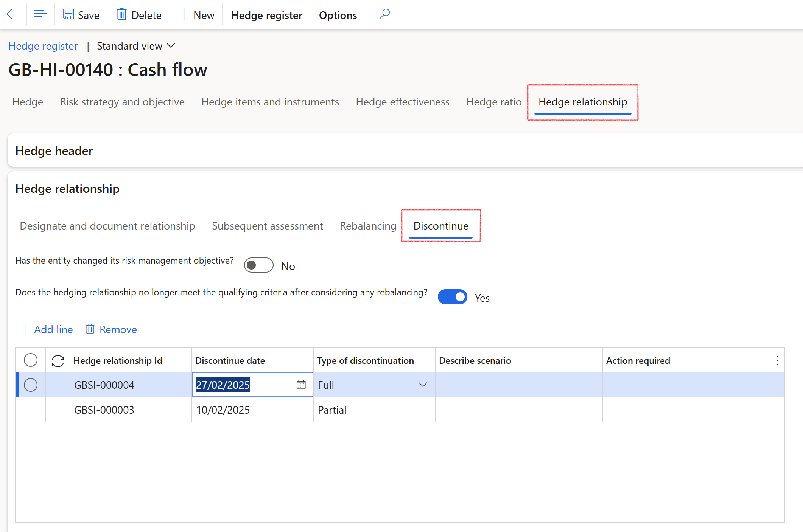Click the Remove trash icon
Screen dimensions: 803x532
pyautogui.click(x=90, y=329)
